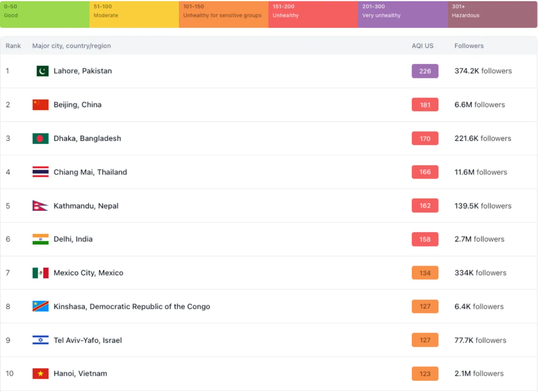Click the purple 226 AQI badge
Image resolution: width=538 pixels, height=392 pixels.
coord(425,71)
